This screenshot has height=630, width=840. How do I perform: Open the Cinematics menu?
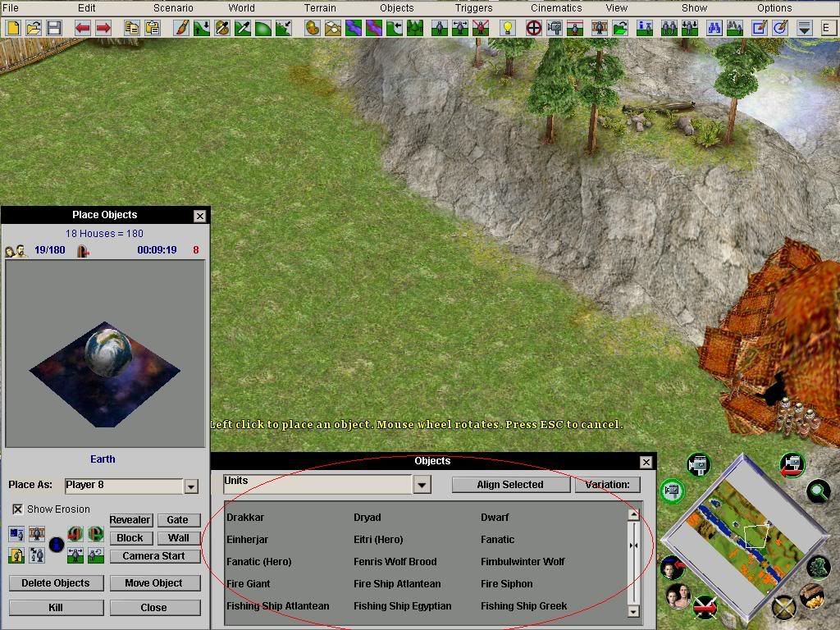click(556, 8)
